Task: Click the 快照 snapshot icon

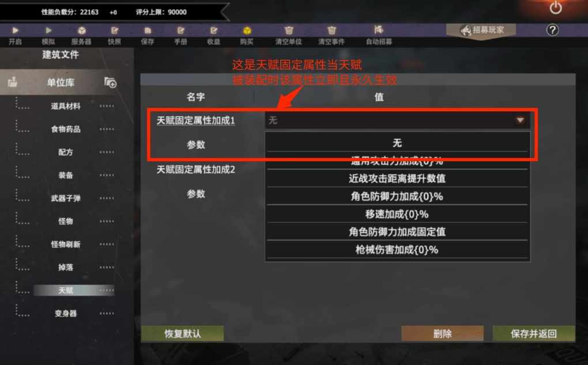Action: [115, 31]
